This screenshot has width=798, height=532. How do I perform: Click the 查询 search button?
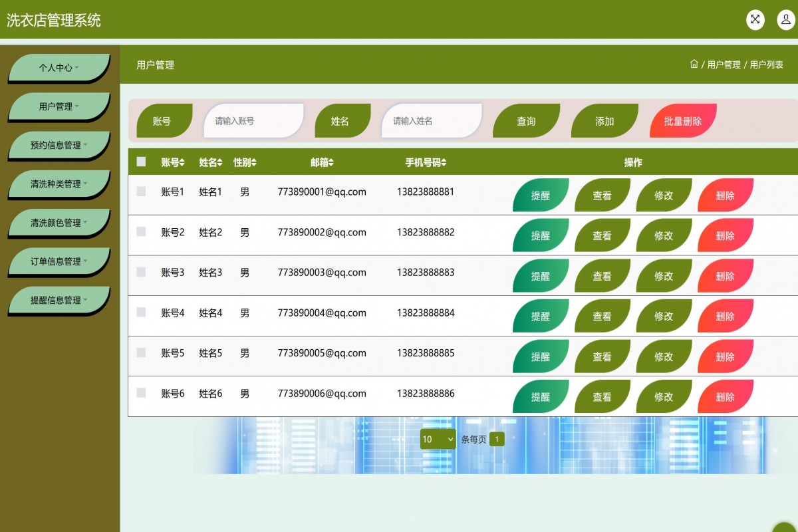tap(526, 121)
